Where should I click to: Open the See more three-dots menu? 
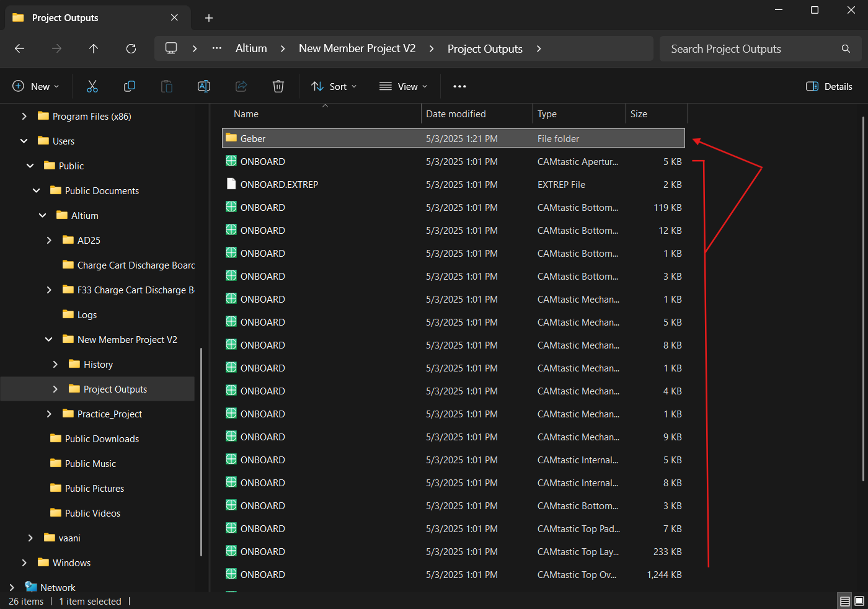[x=459, y=86]
